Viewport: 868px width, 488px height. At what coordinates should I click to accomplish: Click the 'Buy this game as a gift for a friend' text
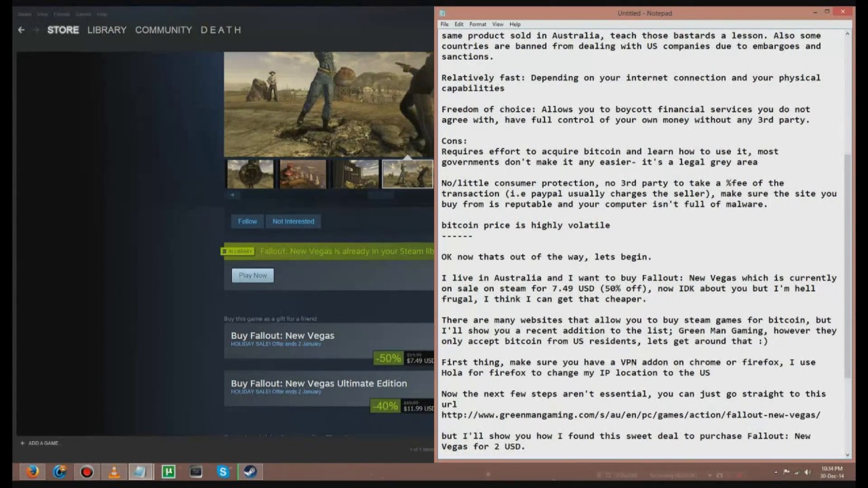pos(270,319)
